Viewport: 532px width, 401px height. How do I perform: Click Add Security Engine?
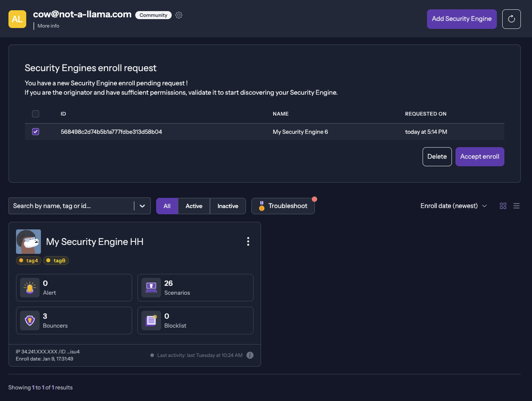[x=462, y=19]
